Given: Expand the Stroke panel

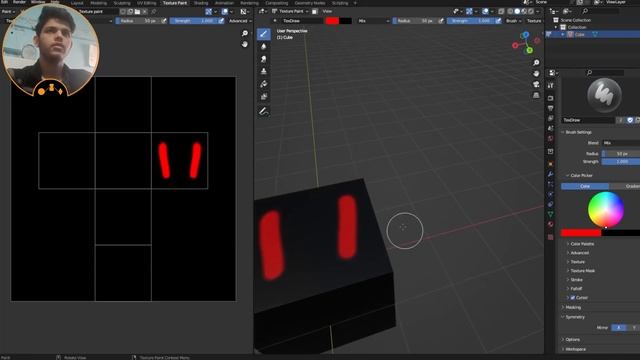Looking at the screenshot, I should coord(576,280).
